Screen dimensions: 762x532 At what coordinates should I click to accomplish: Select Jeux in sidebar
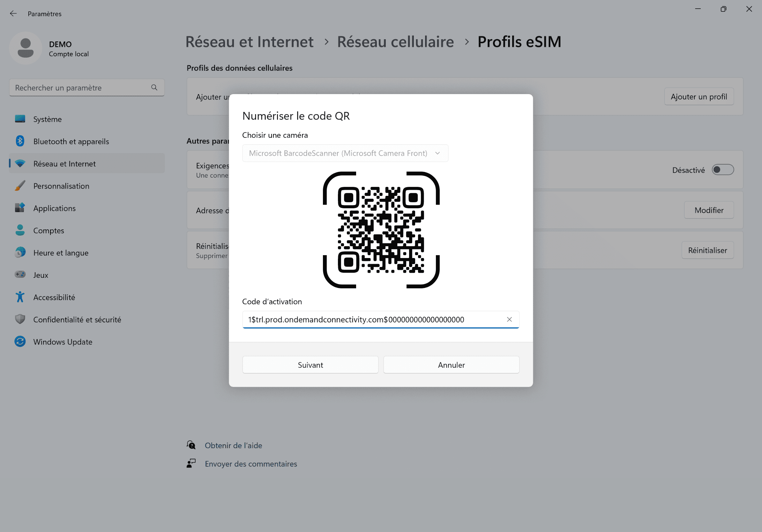point(87,275)
